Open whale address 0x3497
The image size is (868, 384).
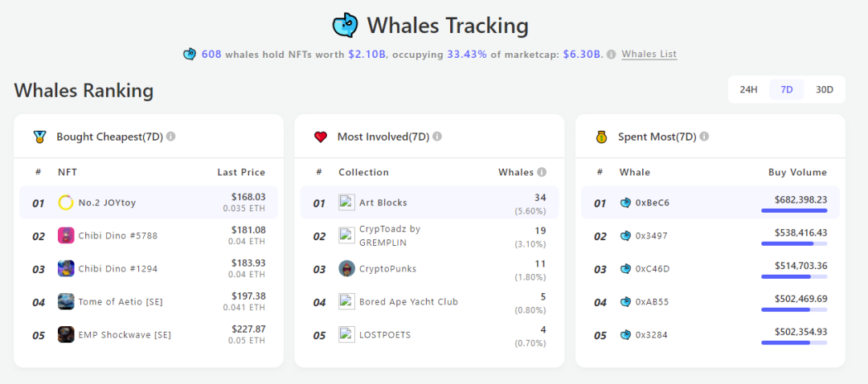652,235
